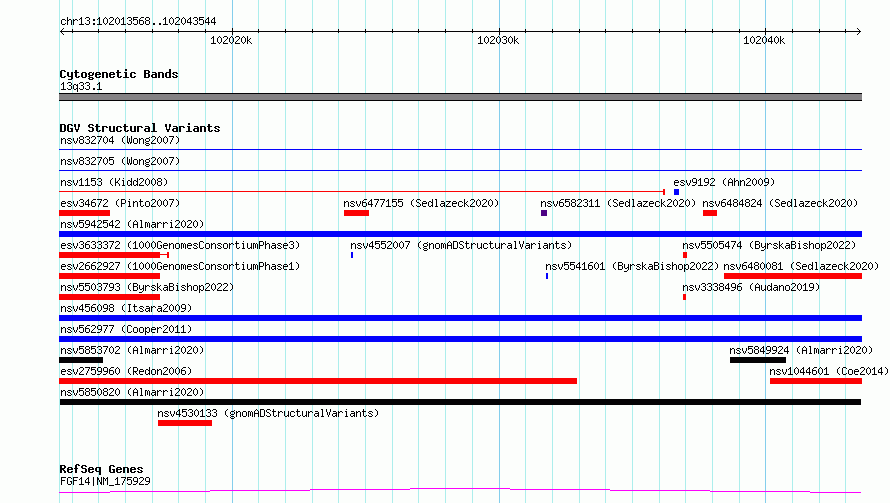
Task: Click the purple nsv6582311 marker
Action: pyautogui.click(x=544, y=213)
